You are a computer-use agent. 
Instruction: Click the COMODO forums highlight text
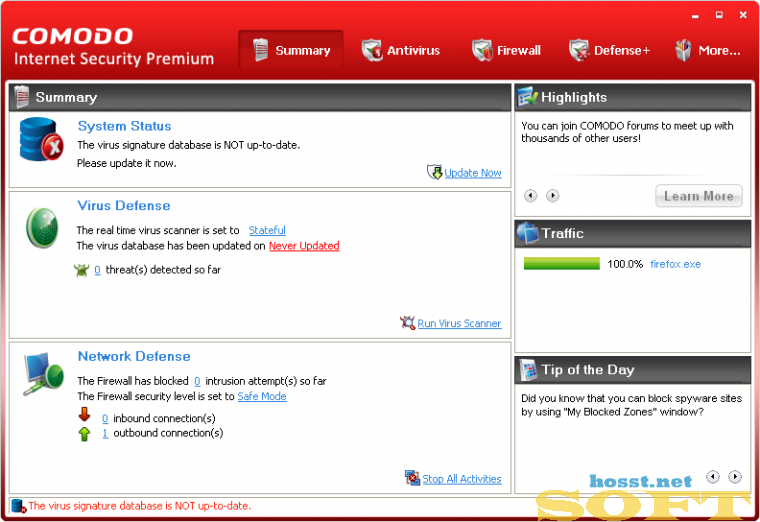627,132
